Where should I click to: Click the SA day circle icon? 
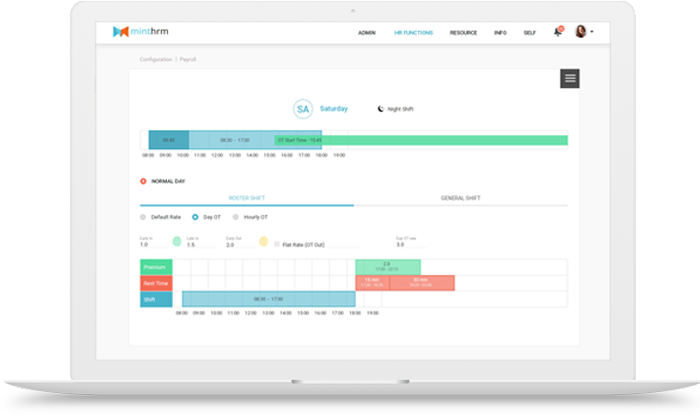[x=303, y=109]
